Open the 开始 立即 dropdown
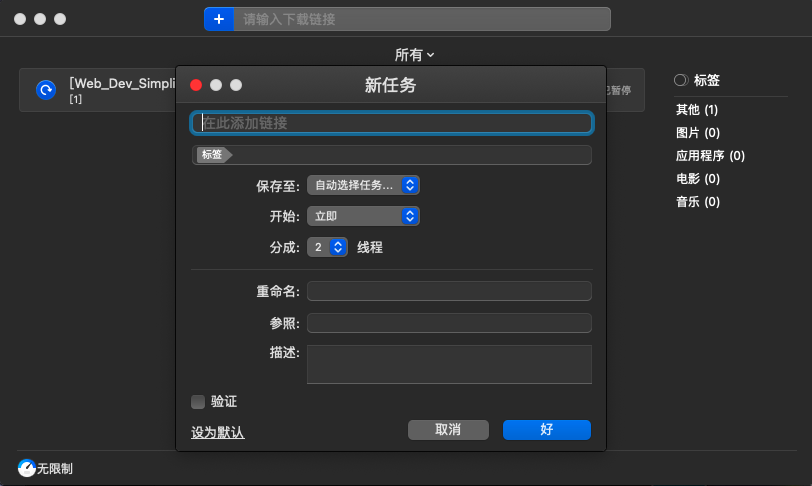Screen dimensions: 812x486 point(363,216)
